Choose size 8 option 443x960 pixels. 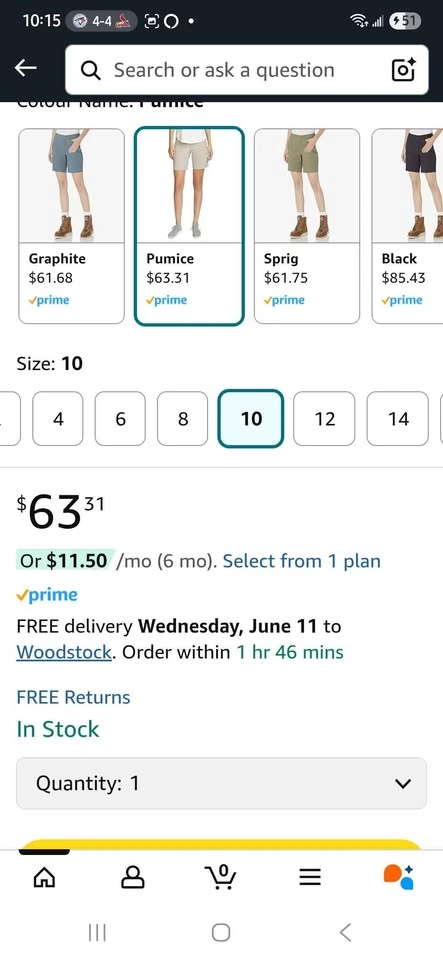point(182,419)
